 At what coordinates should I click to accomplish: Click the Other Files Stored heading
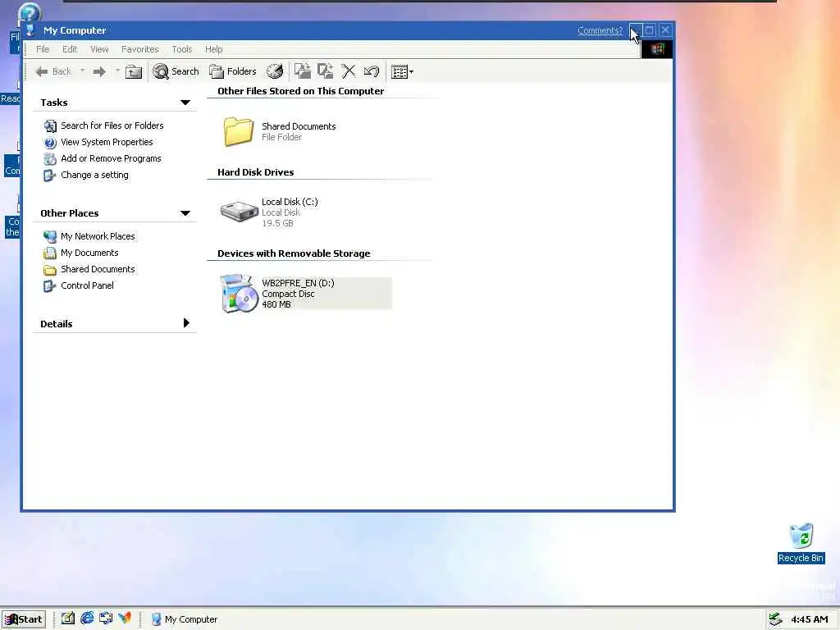[300, 91]
